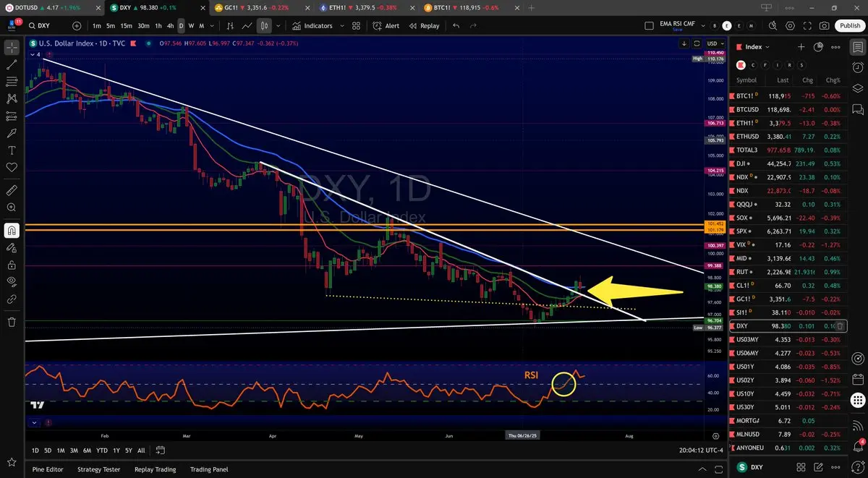Image resolution: width=868 pixels, height=478 pixels.
Task: Hide all drawings with the eye icon
Action: [x=12, y=282]
